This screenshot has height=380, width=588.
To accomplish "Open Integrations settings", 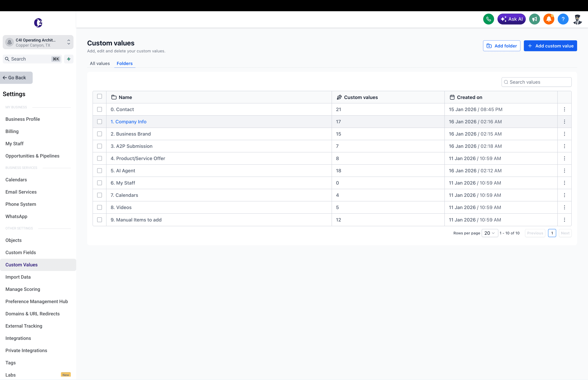I will (18, 338).
